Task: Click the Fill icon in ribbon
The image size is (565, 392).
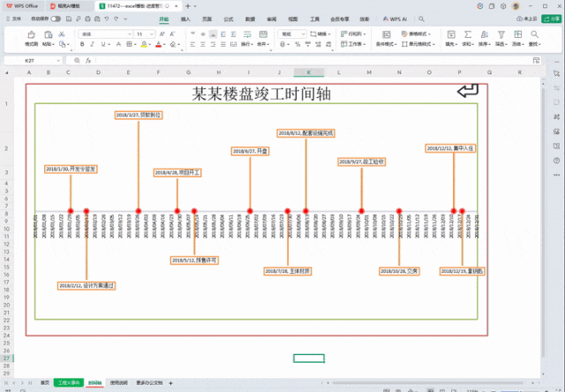Action: pos(451,34)
